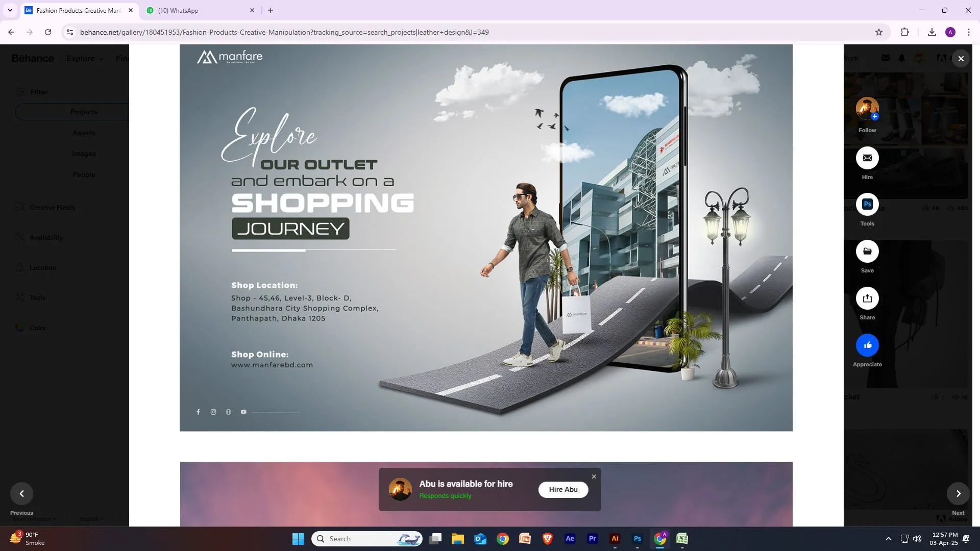Go to the Next project
The image size is (980, 551).
point(958,493)
